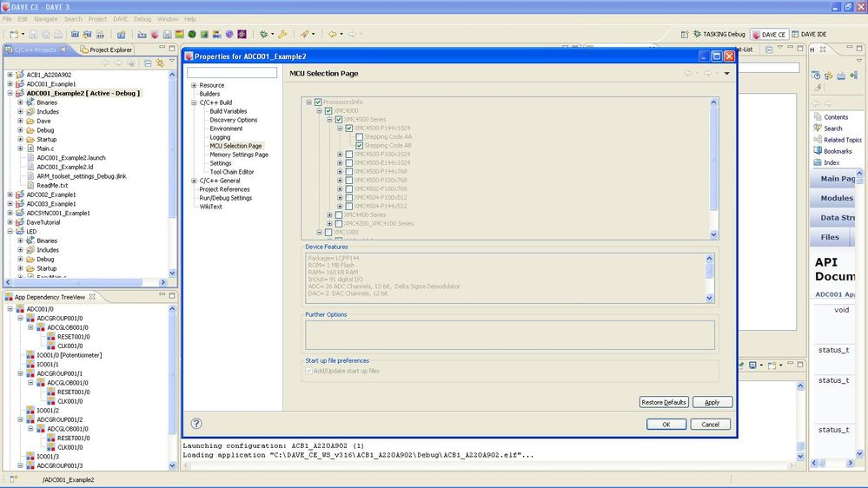Viewport: 868px width, 488px height.
Task: Click the green arrow icon in Help panel toolbar
Action: 853,76
